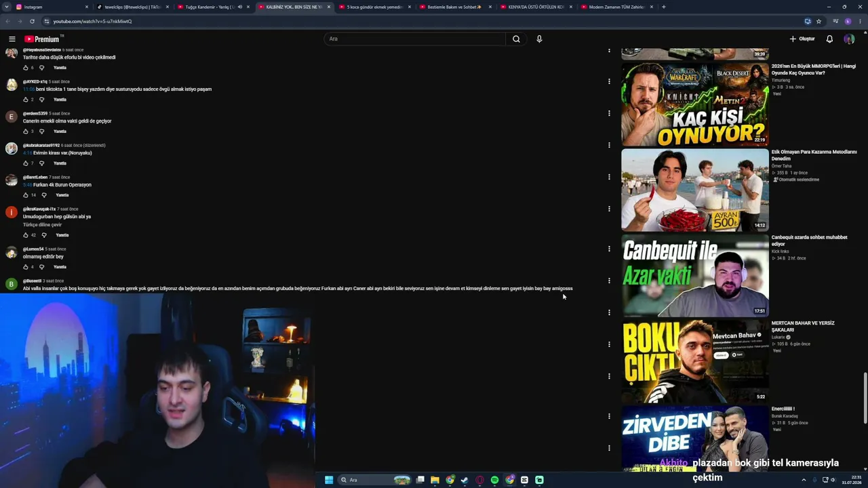
Task: Close the Instagram tab
Action: pos(87,7)
